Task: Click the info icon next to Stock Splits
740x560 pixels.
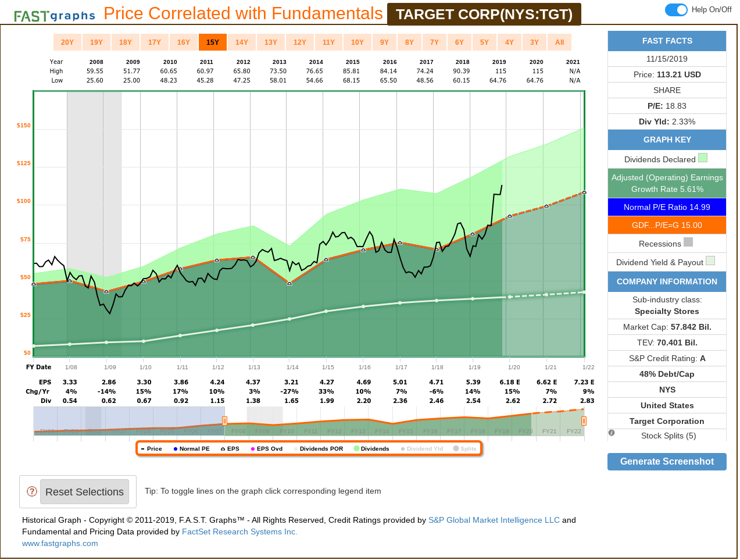Action: [613, 432]
